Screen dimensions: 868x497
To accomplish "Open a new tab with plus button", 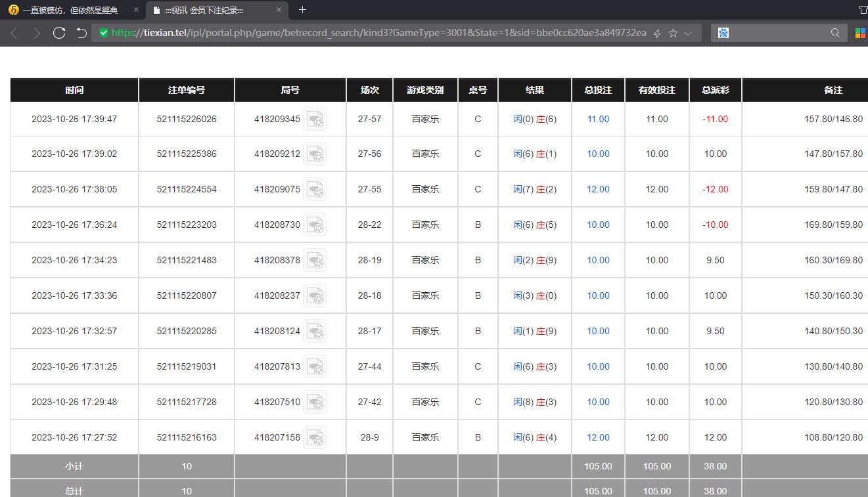I will click(x=302, y=10).
